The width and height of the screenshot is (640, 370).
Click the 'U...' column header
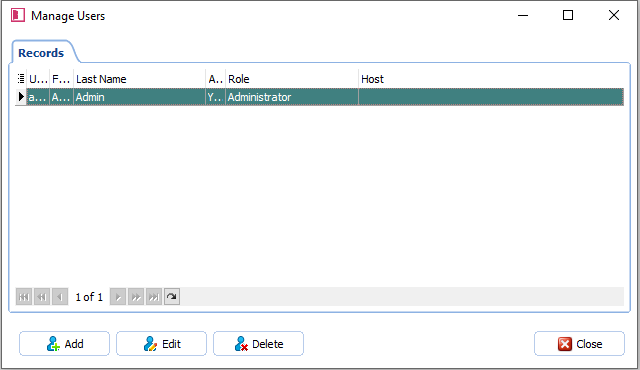[x=38, y=79]
